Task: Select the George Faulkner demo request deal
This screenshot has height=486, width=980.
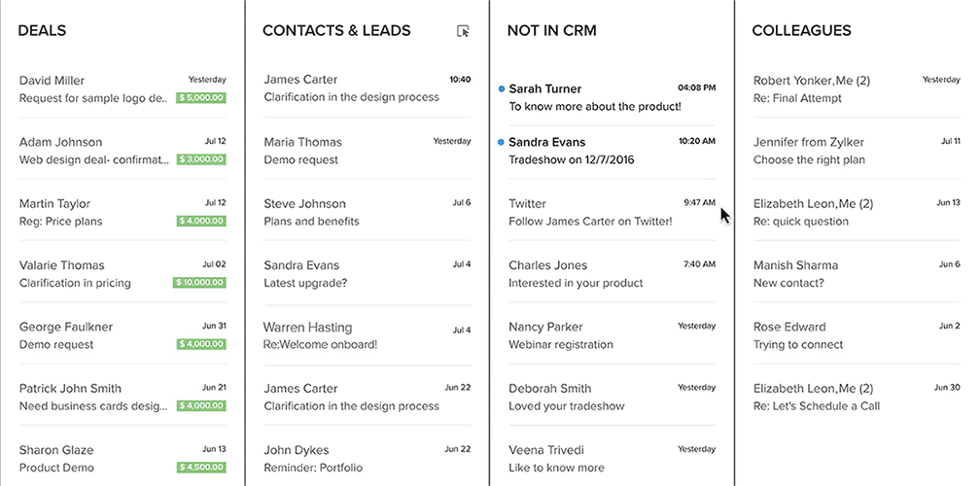Action: (122, 335)
